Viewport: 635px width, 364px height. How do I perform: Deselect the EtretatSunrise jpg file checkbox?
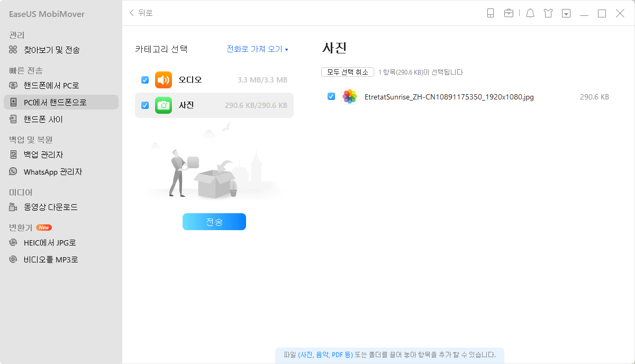(331, 97)
